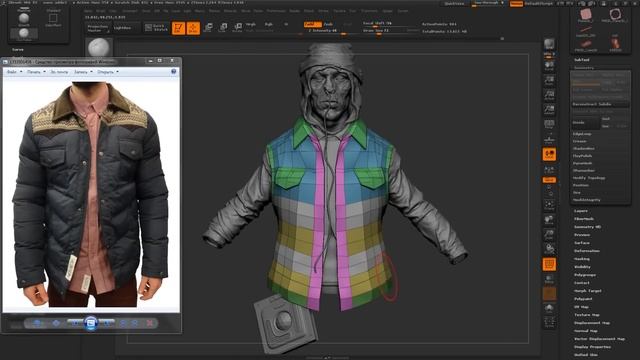
Task: Click the Xpose icon on right shelf
Action: pos(549,322)
